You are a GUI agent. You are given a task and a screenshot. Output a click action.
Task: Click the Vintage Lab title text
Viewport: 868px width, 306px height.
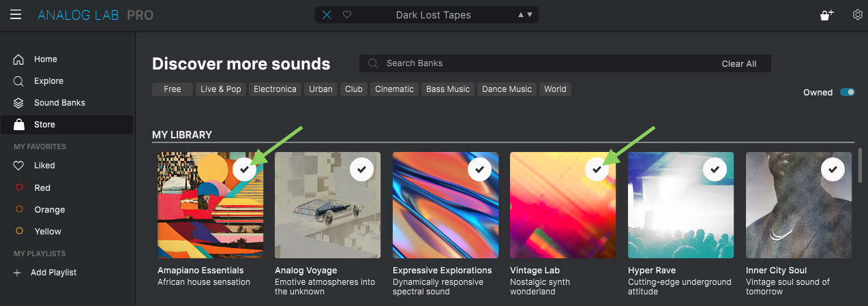tap(535, 271)
